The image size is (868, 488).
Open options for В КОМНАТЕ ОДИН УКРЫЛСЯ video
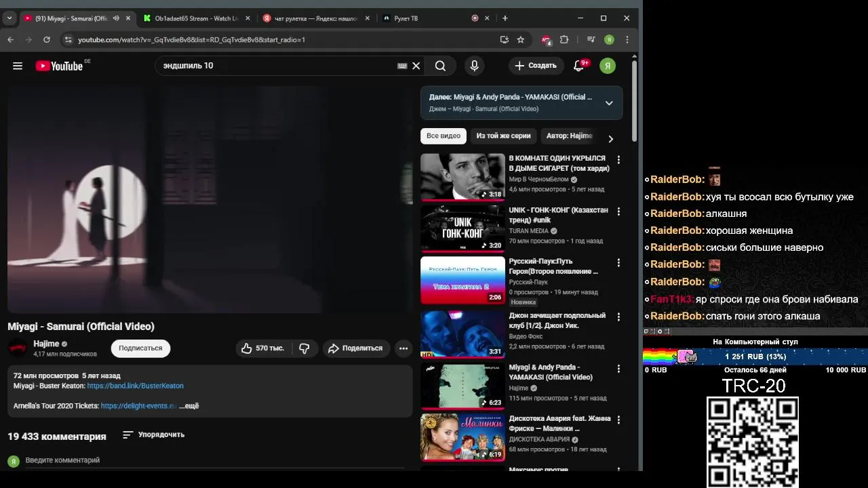[618, 159]
